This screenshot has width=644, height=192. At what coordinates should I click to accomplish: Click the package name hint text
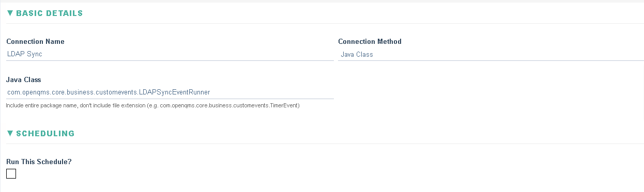coord(153,105)
